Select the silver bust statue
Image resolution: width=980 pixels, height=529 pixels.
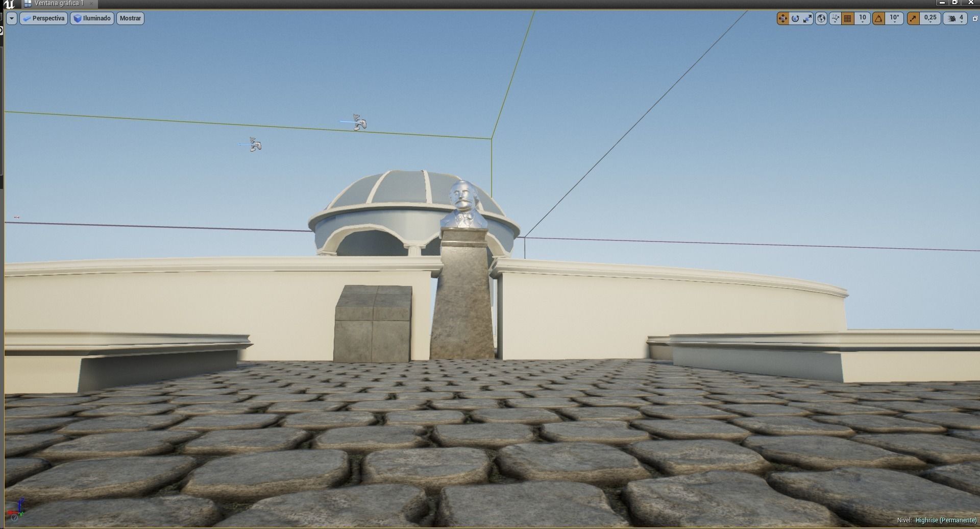click(x=463, y=205)
